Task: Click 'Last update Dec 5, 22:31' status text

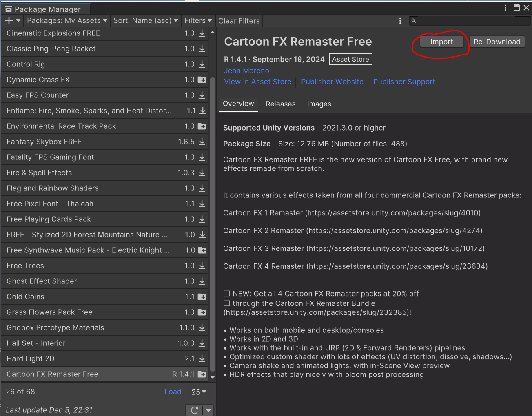Action: click(49, 410)
